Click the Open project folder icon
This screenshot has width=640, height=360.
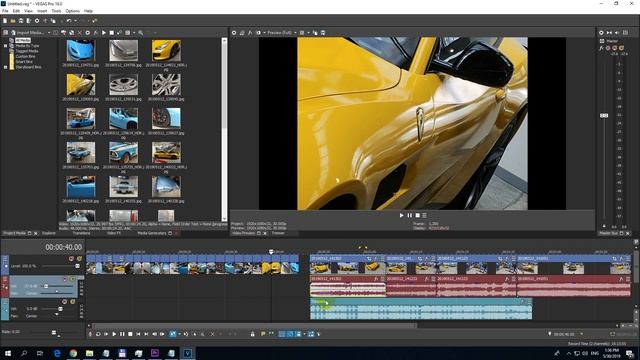point(13,21)
